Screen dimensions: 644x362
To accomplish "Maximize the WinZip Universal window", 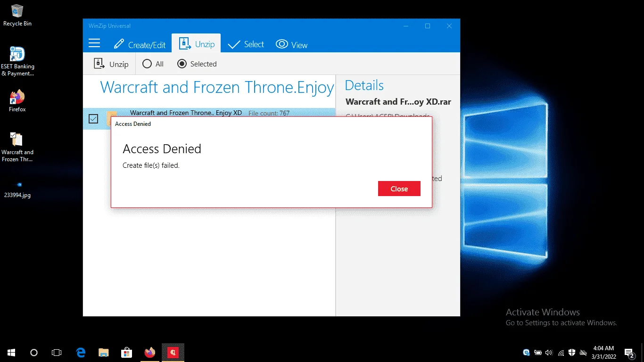I will click(x=428, y=26).
